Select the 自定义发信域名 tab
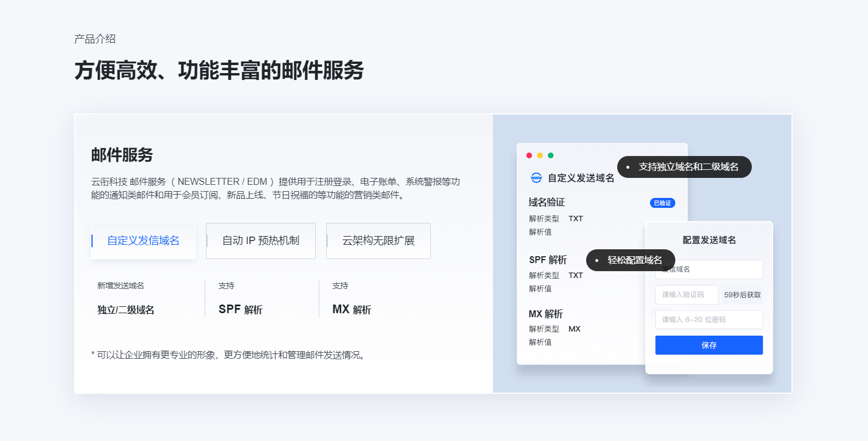Viewport: 868px width, 441px height. 143,241
